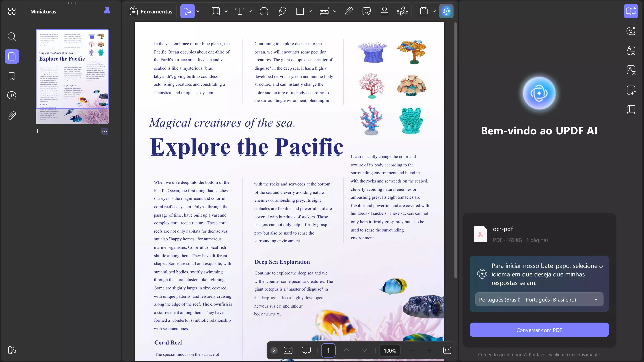
Task: Select the highlighter pen tool
Action: (x=282, y=11)
